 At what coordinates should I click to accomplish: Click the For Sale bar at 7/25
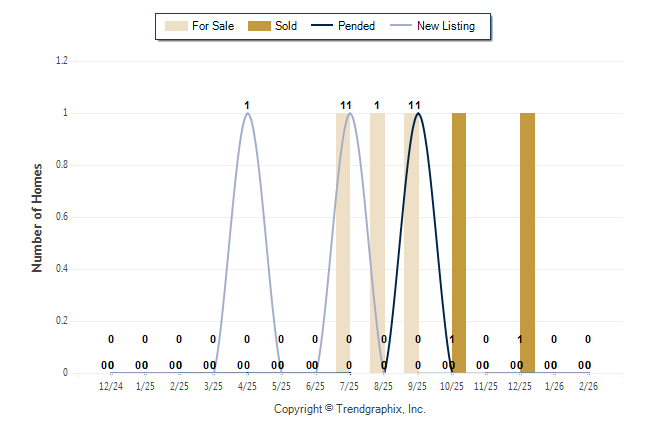pyautogui.click(x=342, y=243)
